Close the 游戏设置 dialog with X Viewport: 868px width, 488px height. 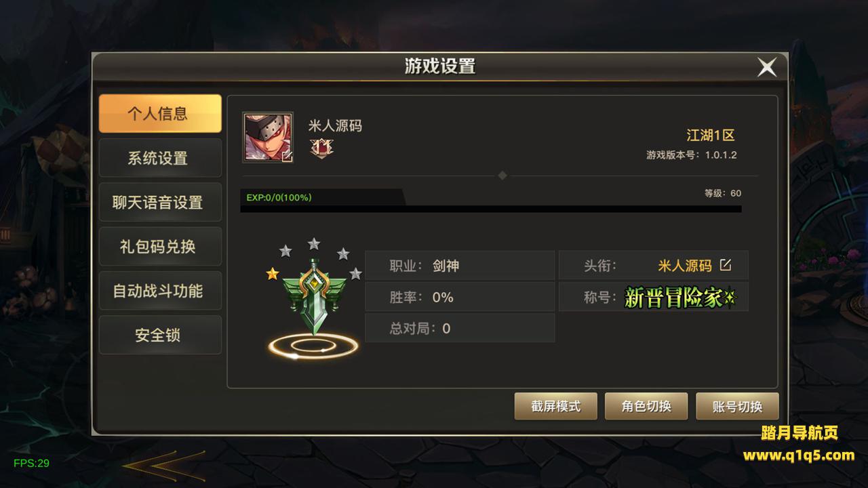(767, 67)
